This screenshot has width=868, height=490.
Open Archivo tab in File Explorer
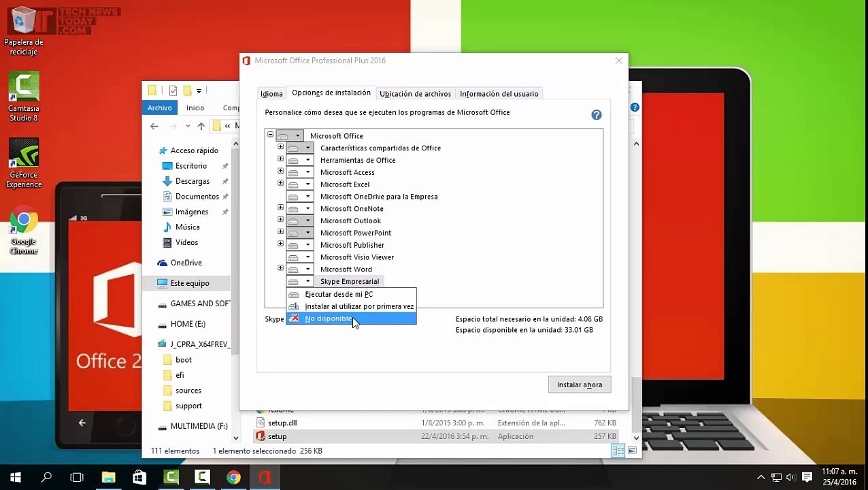coord(160,108)
